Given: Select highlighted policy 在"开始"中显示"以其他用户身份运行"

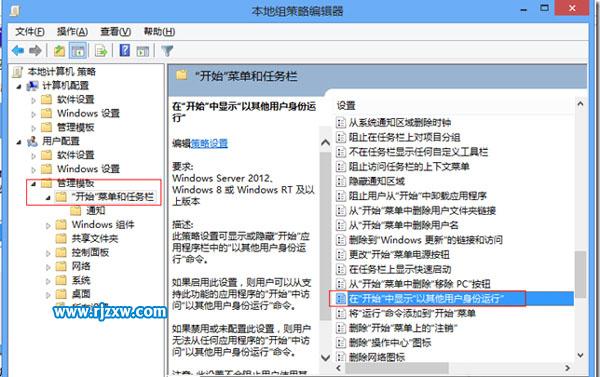Looking at the screenshot, I should pos(426,299).
